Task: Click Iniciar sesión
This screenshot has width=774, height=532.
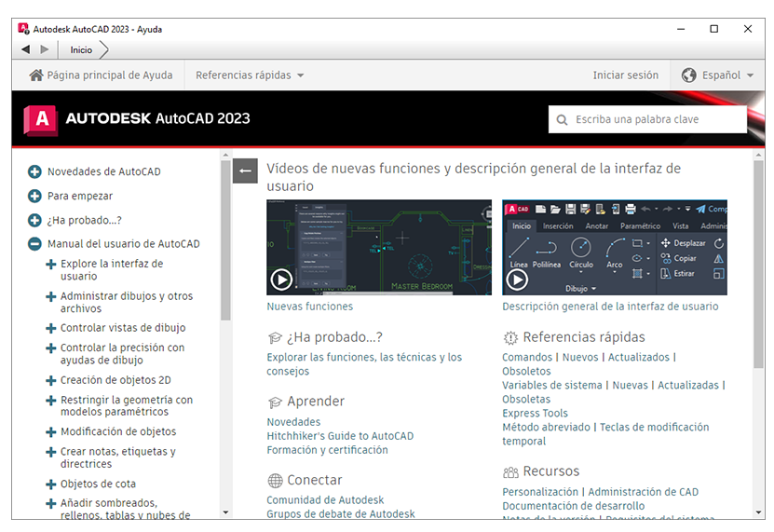Action: [625, 75]
